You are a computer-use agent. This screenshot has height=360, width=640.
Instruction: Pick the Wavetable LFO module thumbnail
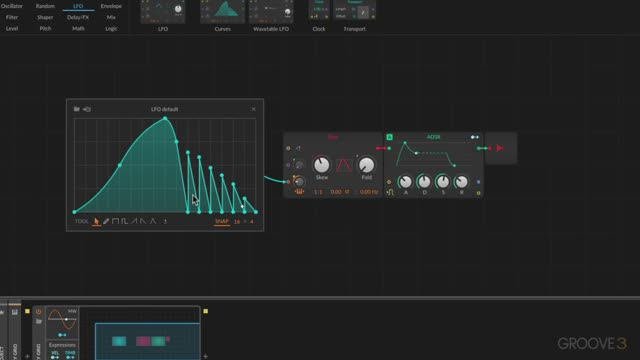coord(271,11)
